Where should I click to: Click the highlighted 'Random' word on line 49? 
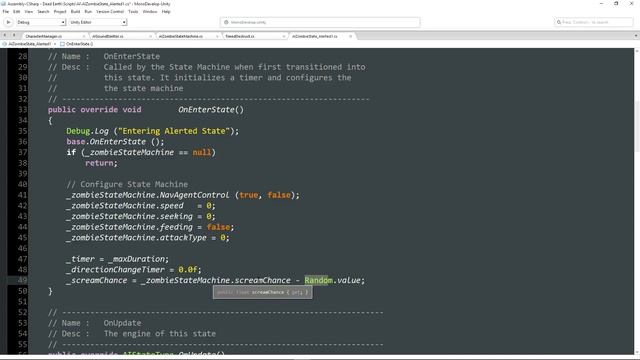point(318,280)
